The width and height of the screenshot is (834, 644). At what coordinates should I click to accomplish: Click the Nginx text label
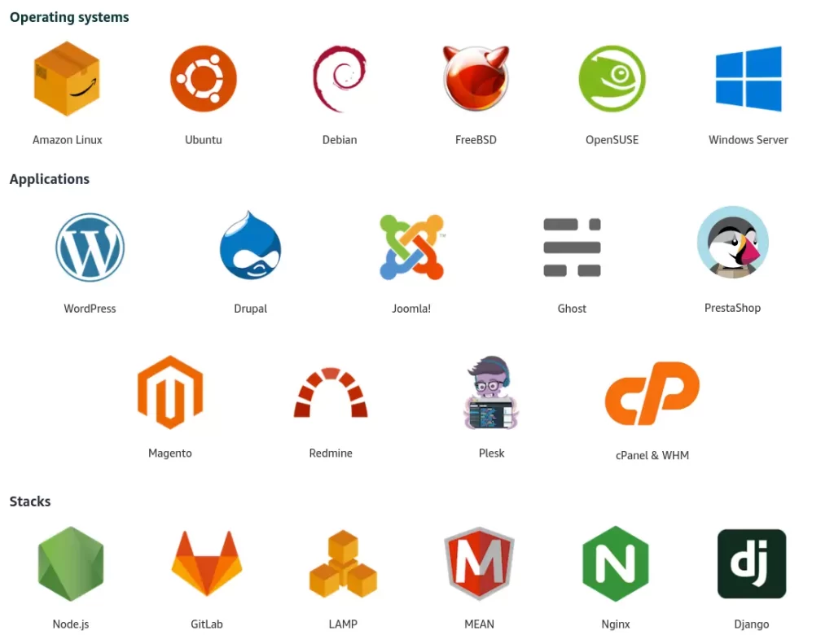coord(616,624)
